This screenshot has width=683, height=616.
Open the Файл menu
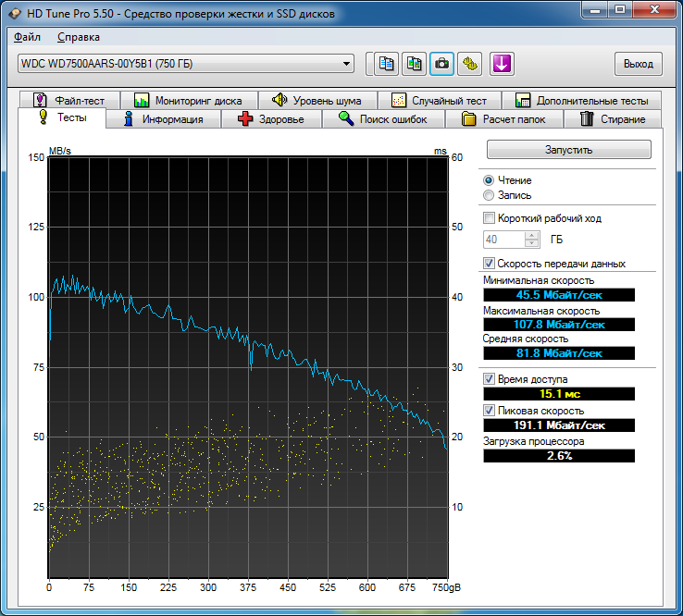click(x=27, y=37)
